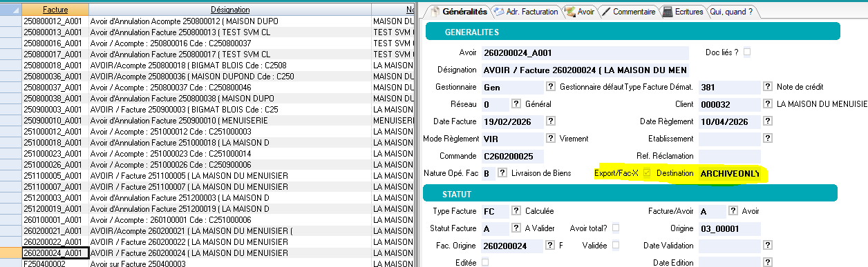Click the empty Etablissement field
The width and height of the screenshot is (868, 267).
pos(730,139)
